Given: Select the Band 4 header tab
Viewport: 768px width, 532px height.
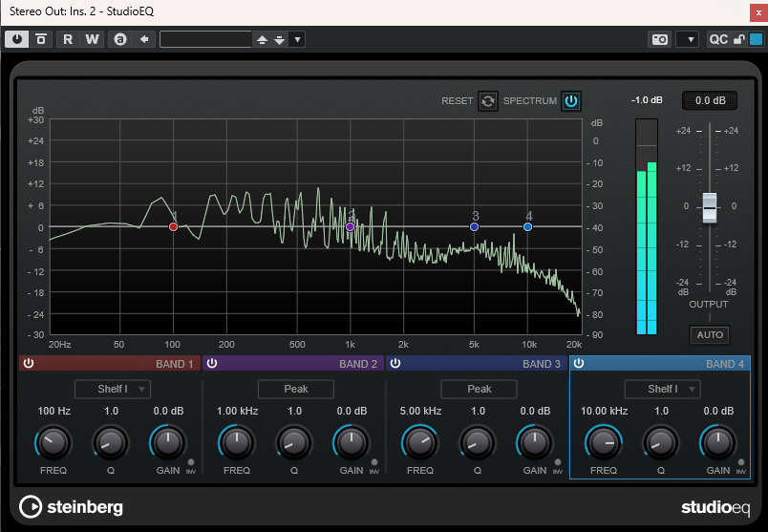Looking at the screenshot, I should (660, 364).
